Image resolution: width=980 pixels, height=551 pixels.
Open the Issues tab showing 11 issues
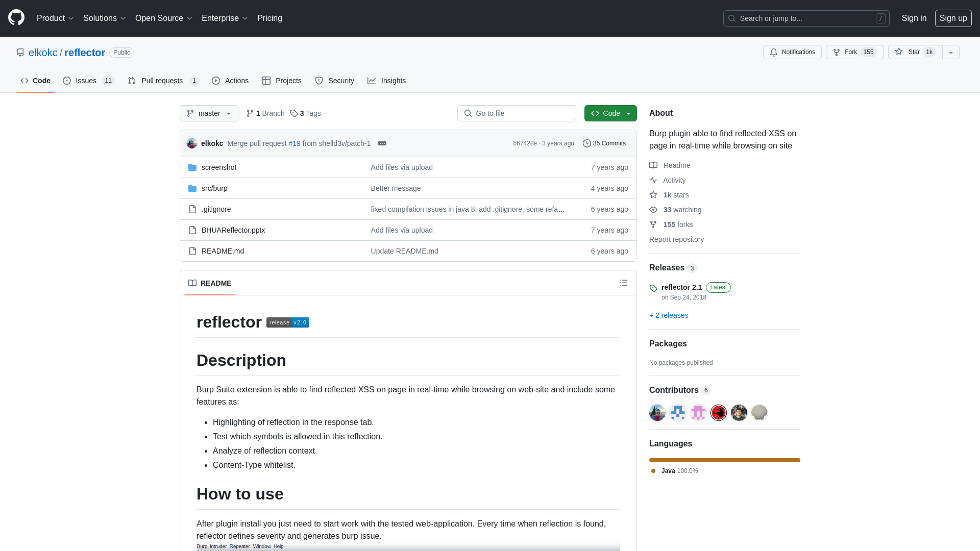(88, 81)
